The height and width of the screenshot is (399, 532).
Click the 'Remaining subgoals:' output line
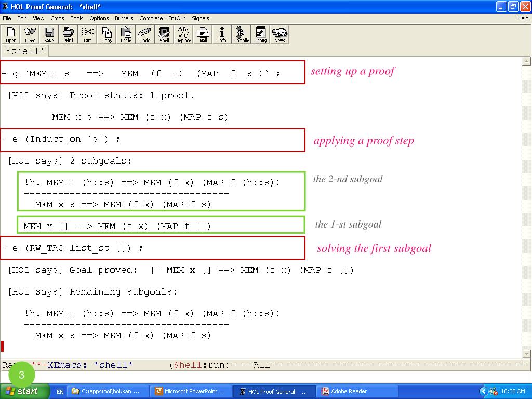[92, 292]
